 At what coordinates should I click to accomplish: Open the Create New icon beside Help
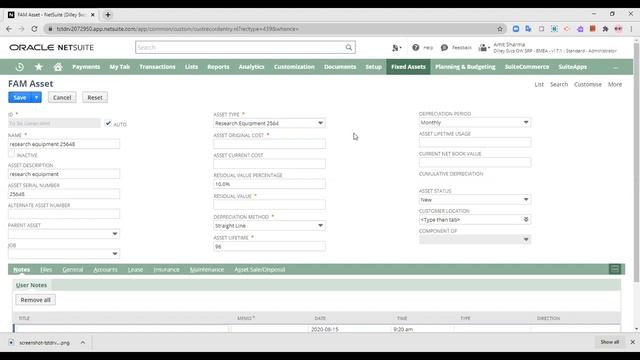[396, 48]
